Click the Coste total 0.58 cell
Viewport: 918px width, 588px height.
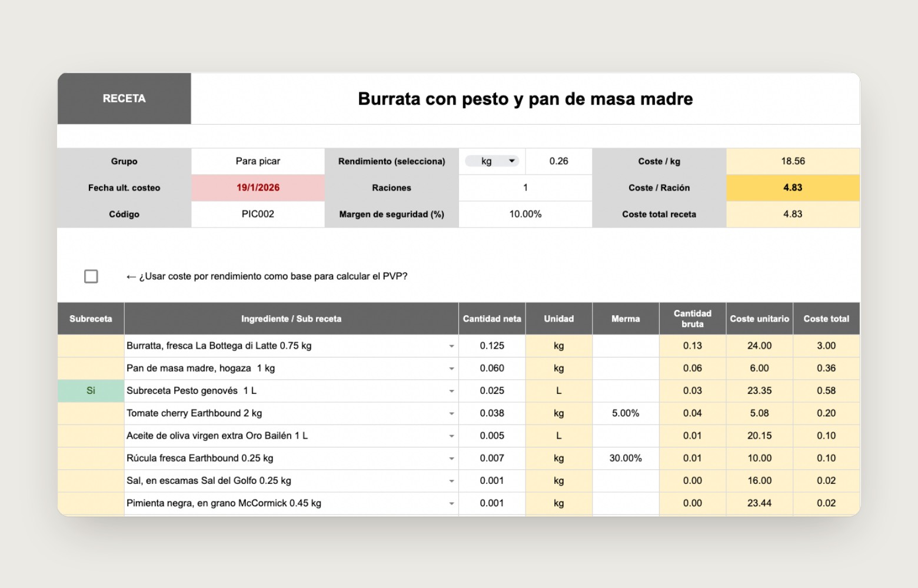tap(826, 390)
